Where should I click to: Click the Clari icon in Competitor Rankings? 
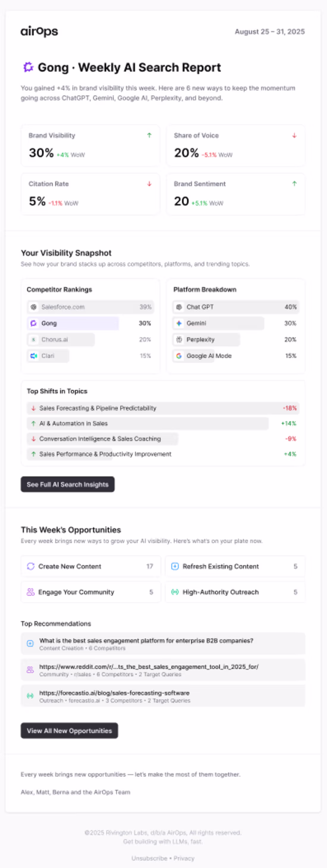33,355
